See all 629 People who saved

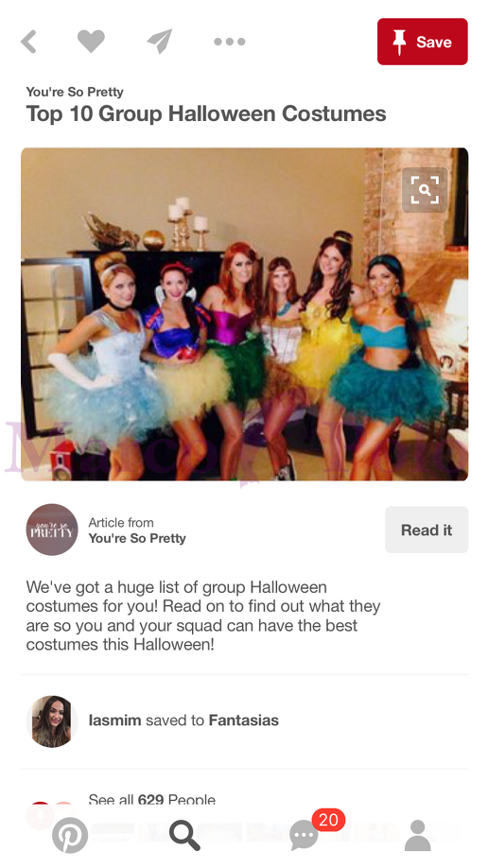151,800
